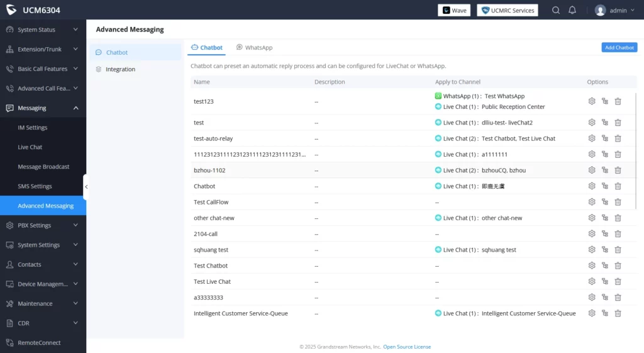Open settings gear for test123 chatbot
The image size is (644, 353).
[591, 101]
